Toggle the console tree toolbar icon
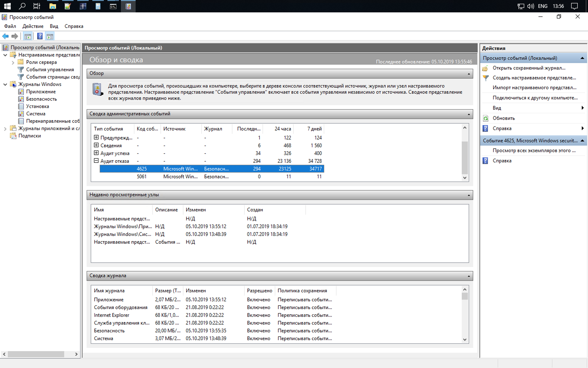 (28, 36)
